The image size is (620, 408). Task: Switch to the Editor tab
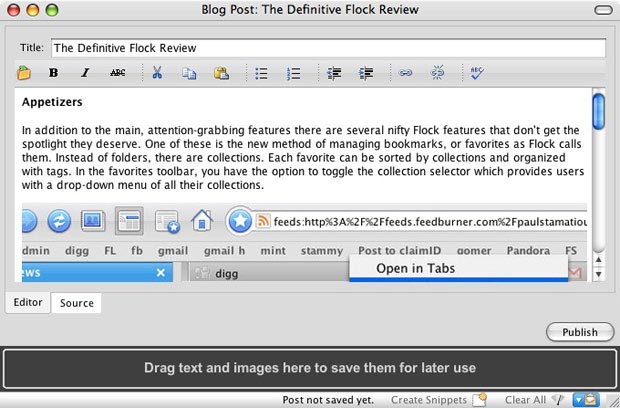pyautogui.click(x=28, y=302)
